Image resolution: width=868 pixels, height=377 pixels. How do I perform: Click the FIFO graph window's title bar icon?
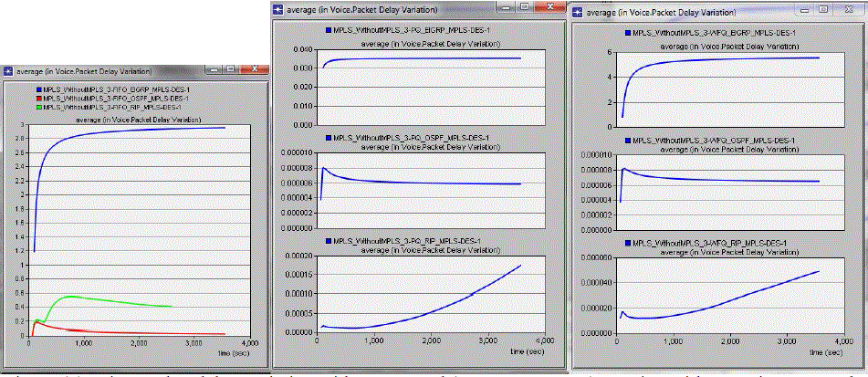point(8,70)
